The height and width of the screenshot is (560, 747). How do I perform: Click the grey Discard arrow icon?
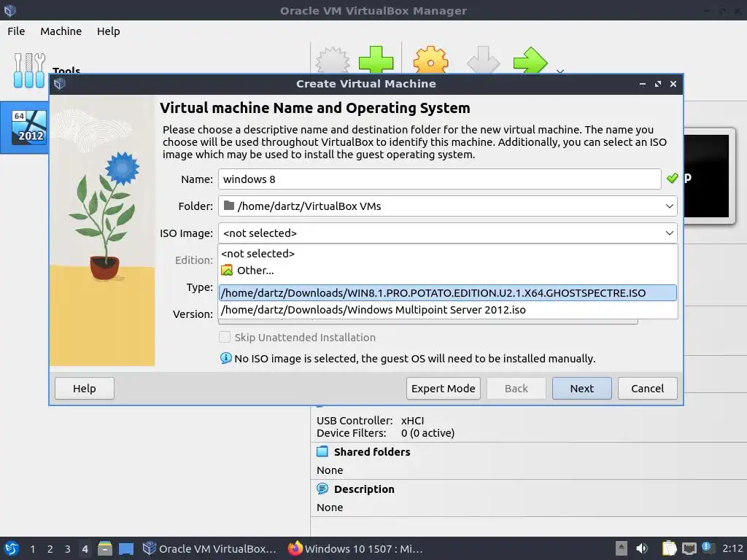tap(483, 60)
